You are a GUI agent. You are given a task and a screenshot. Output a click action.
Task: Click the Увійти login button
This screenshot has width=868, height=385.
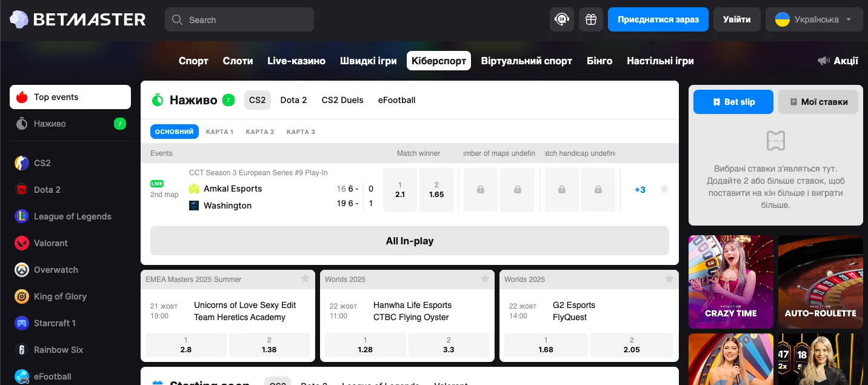tap(736, 19)
